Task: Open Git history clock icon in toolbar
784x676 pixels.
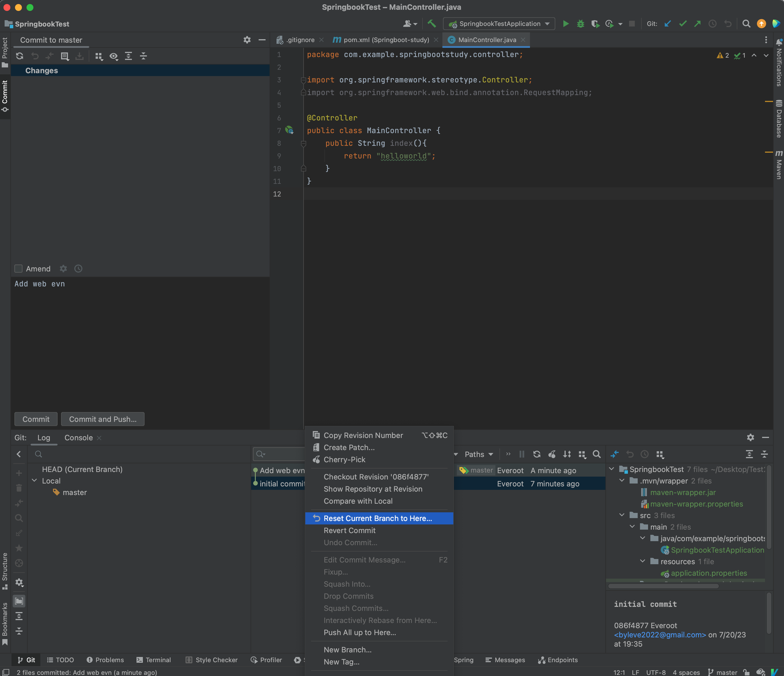Action: (x=712, y=24)
